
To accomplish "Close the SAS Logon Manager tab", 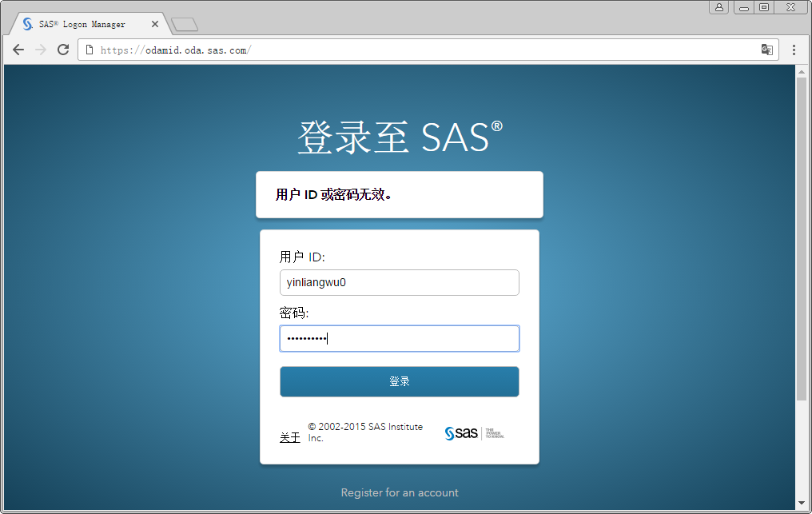I will click(x=155, y=23).
